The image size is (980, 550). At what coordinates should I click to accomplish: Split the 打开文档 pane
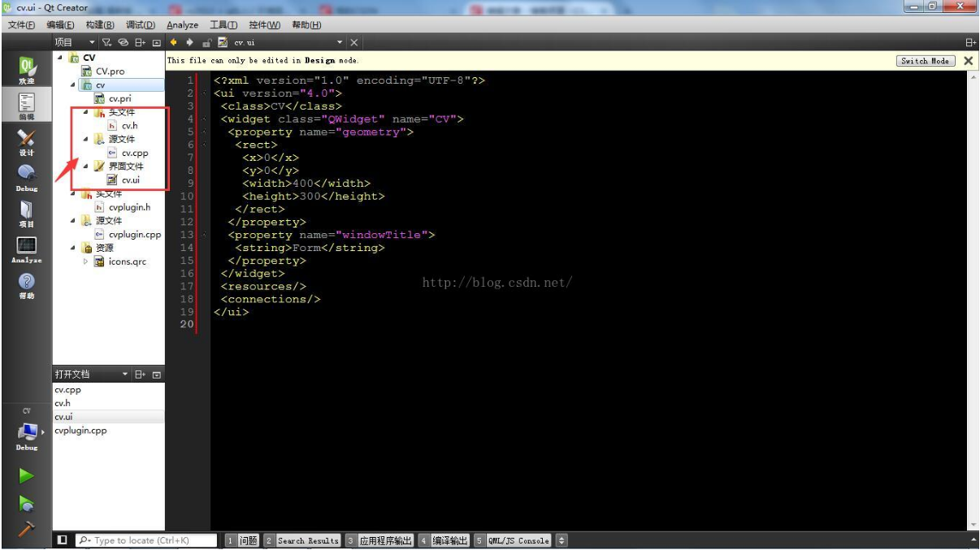pos(140,375)
